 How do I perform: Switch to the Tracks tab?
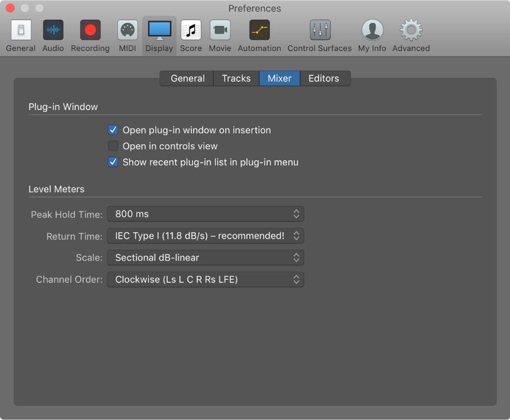point(236,78)
